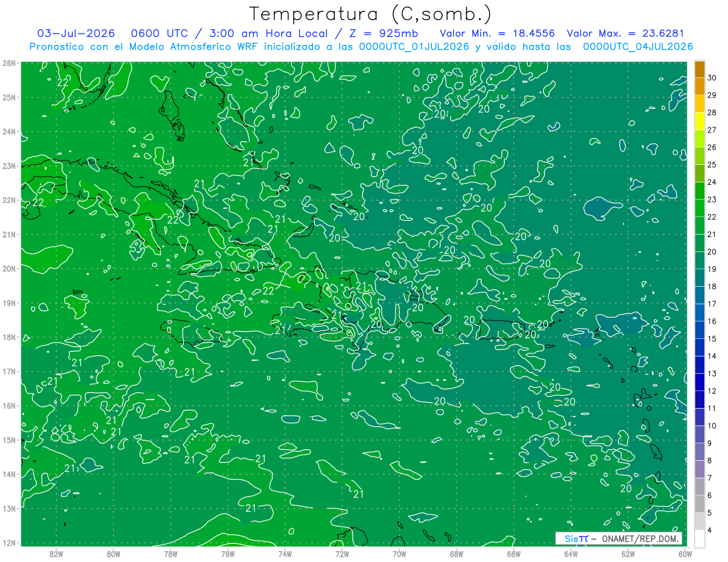Click the longitude axis label "62W"

click(628, 554)
